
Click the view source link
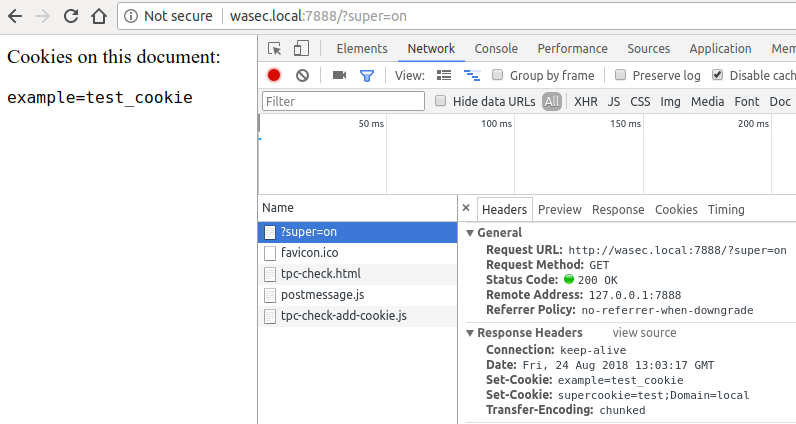click(644, 333)
